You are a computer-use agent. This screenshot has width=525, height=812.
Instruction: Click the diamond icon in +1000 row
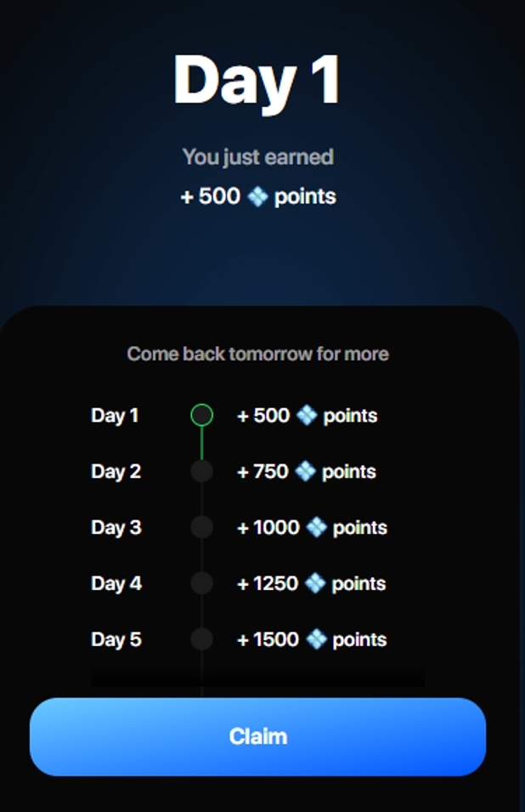[x=317, y=527]
